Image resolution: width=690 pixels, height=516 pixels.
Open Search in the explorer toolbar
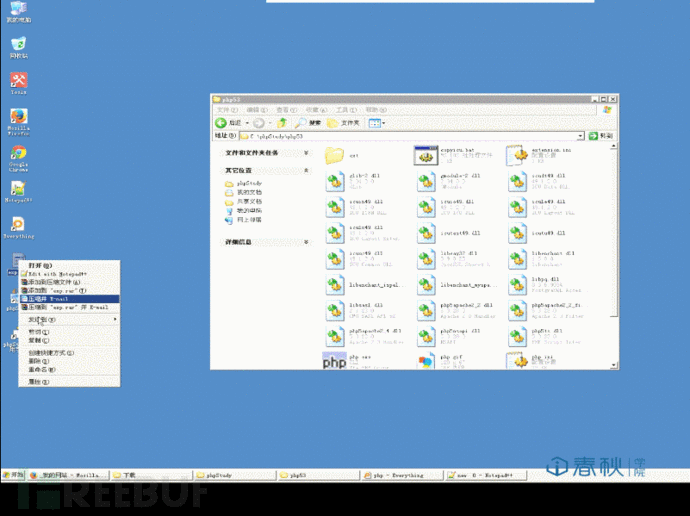point(308,123)
